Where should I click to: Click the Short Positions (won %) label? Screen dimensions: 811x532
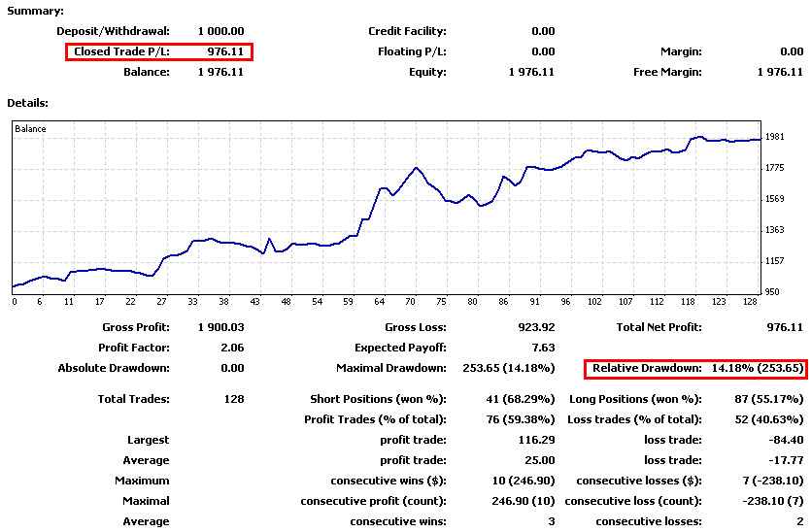(x=378, y=399)
